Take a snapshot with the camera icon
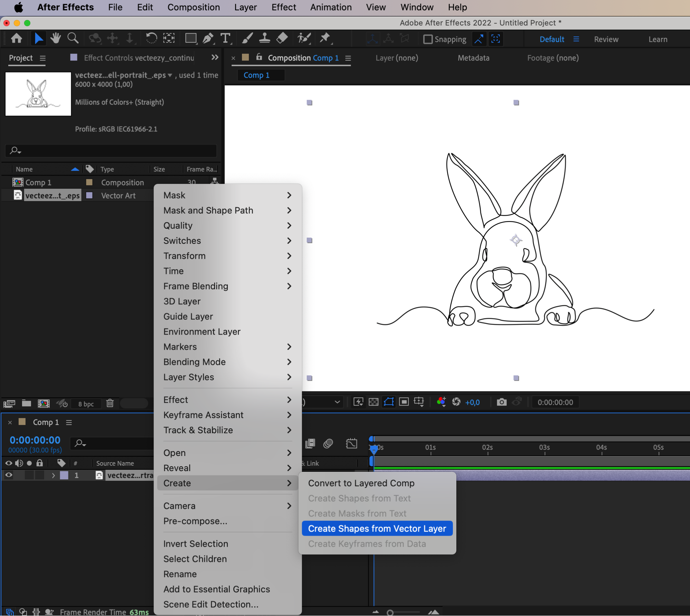 coord(502,402)
